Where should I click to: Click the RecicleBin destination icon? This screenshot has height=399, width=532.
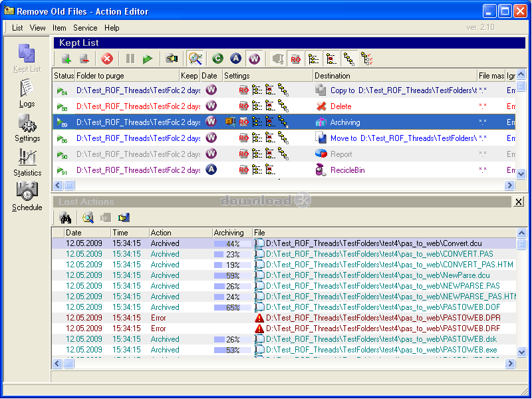tap(321, 170)
